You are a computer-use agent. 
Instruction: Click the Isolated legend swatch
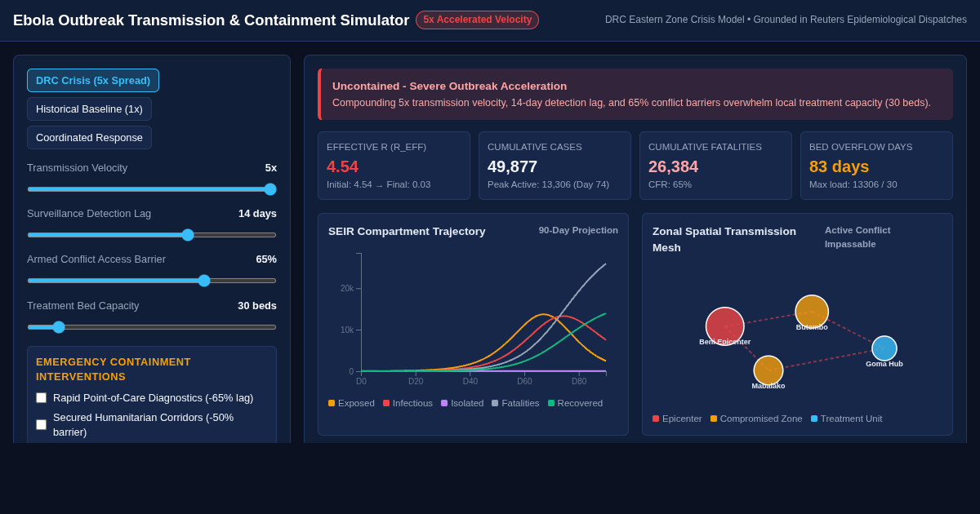tap(444, 403)
